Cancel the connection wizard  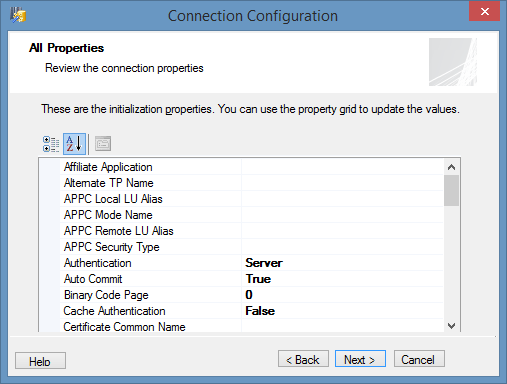[x=419, y=359]
